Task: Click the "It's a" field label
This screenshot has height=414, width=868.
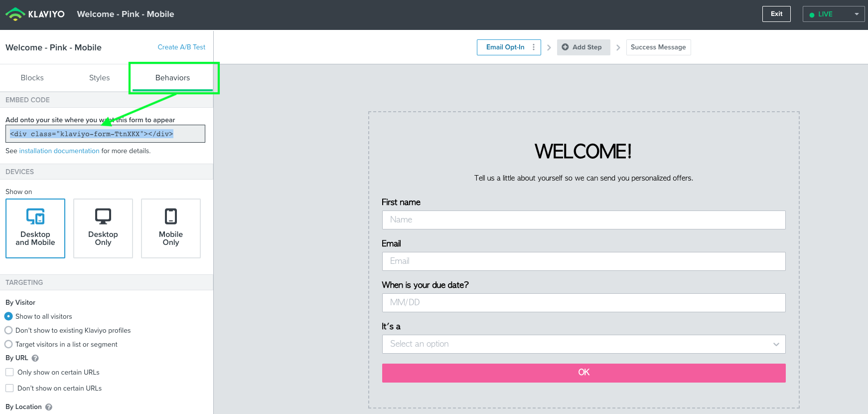Action: click(391, 326)
